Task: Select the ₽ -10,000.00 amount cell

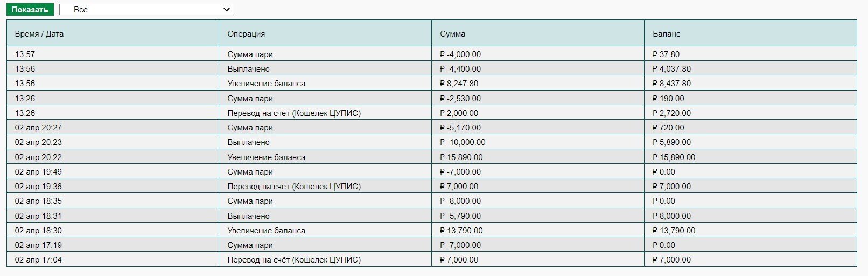Action: tap(463, 142)
